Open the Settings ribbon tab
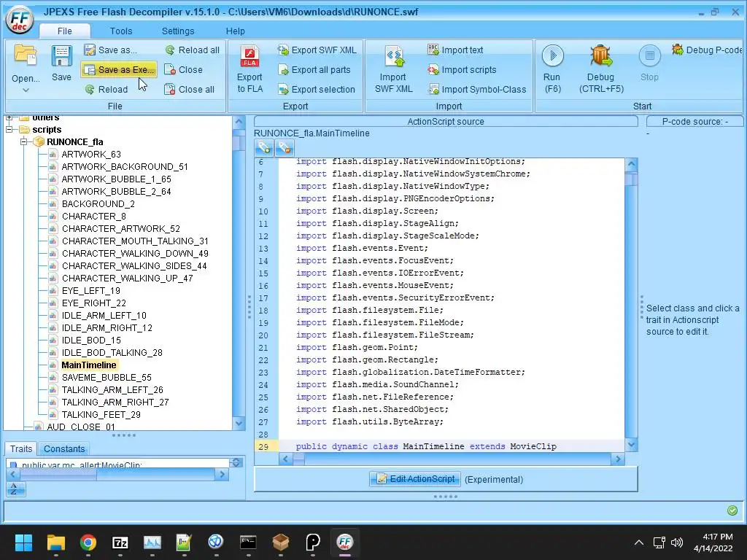 178,31
